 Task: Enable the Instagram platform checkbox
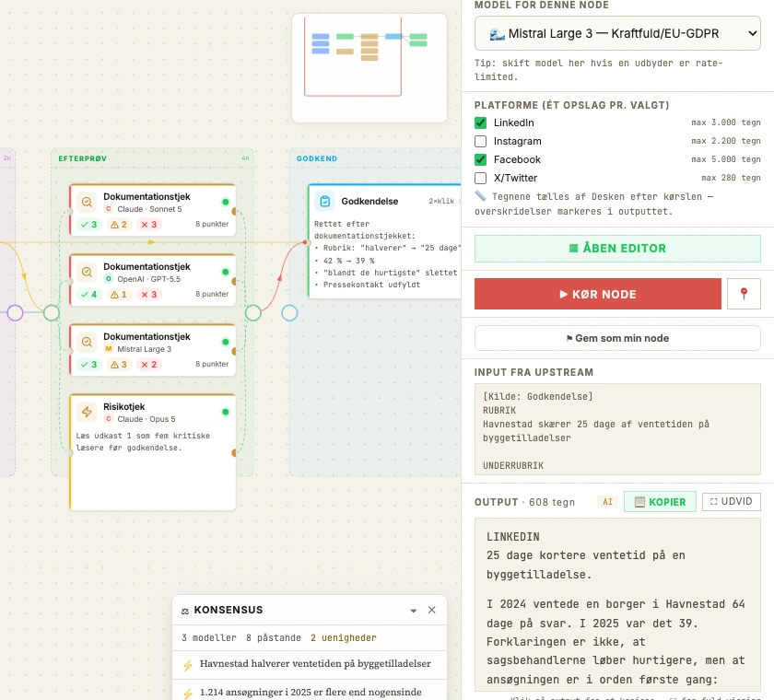click(x=480, y=142)
